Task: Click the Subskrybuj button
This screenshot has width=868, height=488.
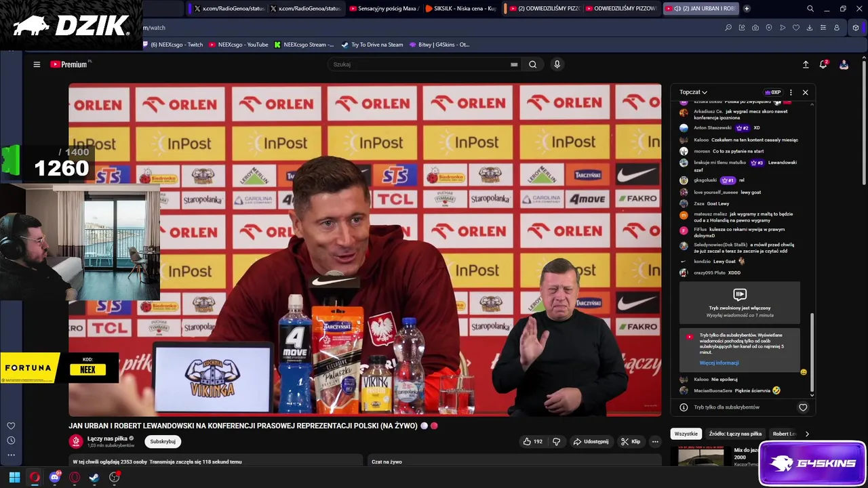Action: pos(163,441)
